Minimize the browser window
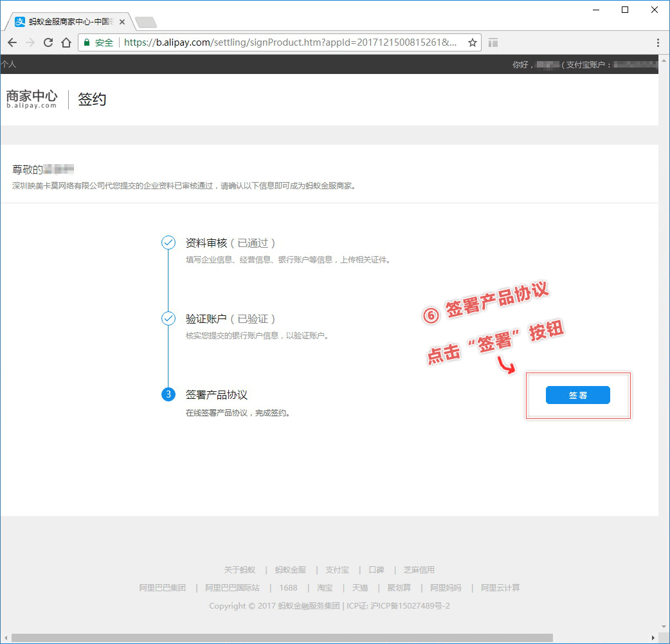 pyautogui.click(x=596, y=10)
